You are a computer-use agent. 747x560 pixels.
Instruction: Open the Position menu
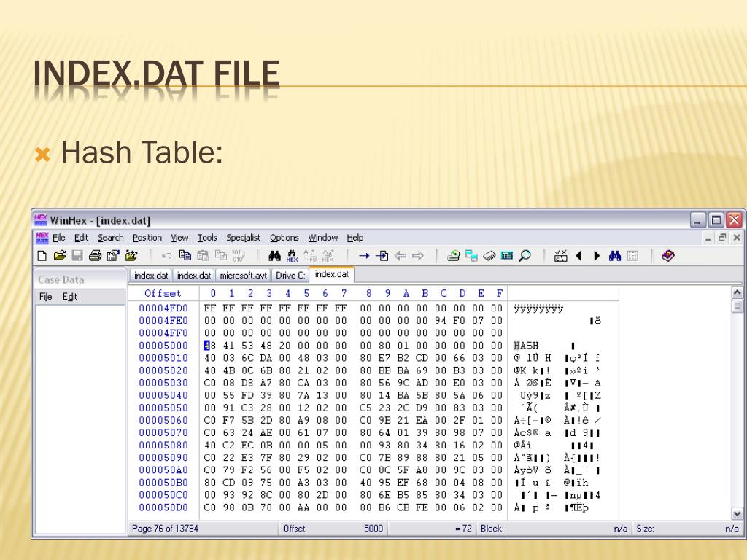click(x=147, y=237)
